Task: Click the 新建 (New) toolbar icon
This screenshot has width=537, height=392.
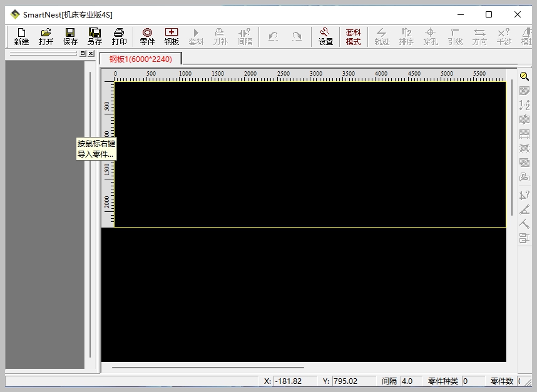Action: point(21,36)
